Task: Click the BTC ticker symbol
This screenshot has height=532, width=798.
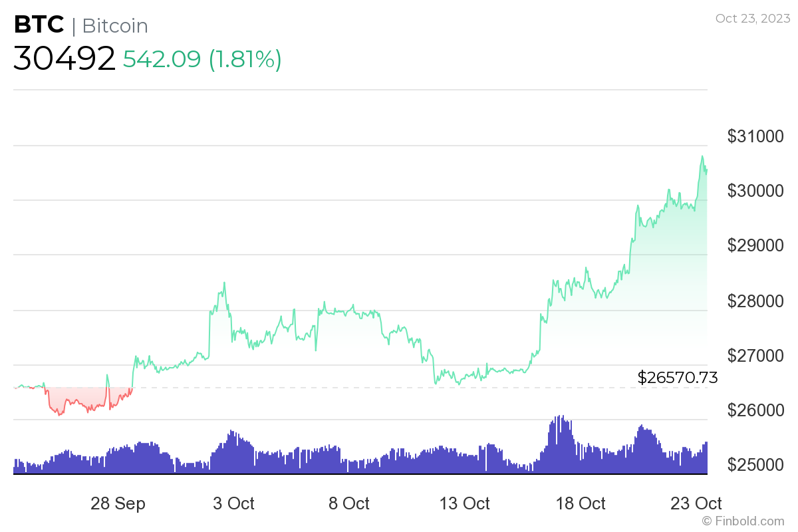Action: coord(39,25)
